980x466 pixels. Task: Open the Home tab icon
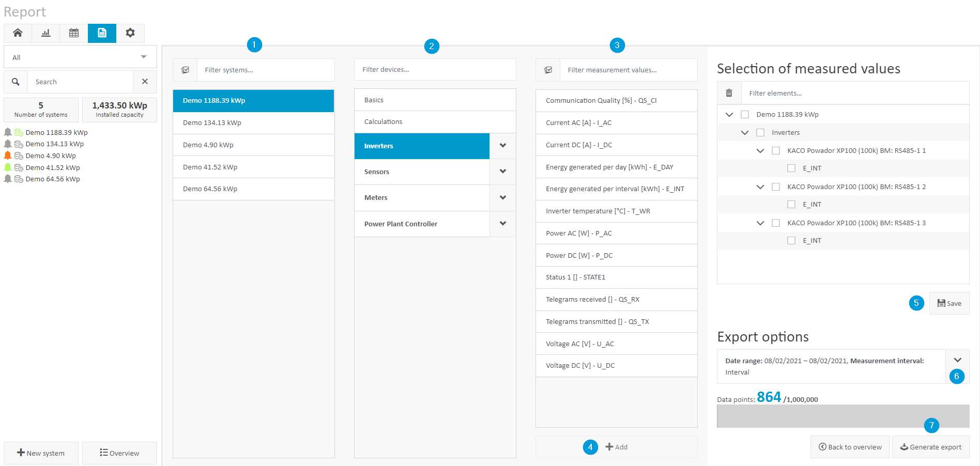click(18, 33)
